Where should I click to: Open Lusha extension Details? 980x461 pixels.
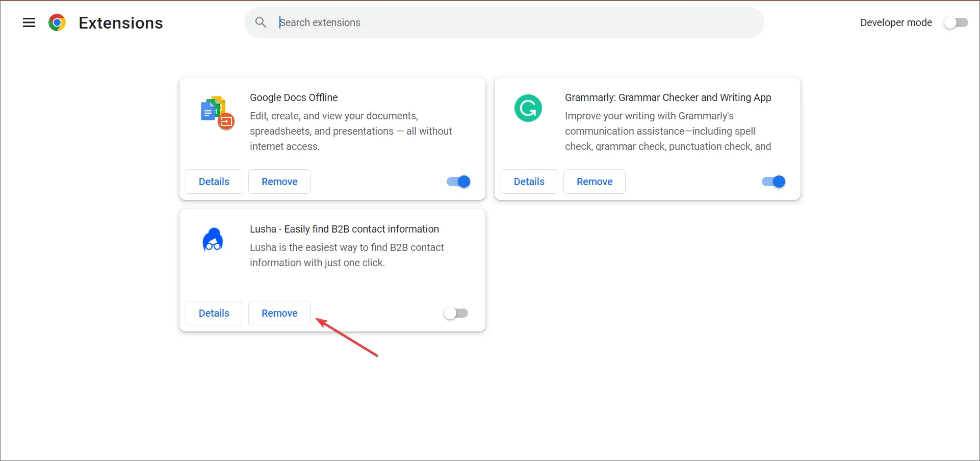tap(214, 313)
